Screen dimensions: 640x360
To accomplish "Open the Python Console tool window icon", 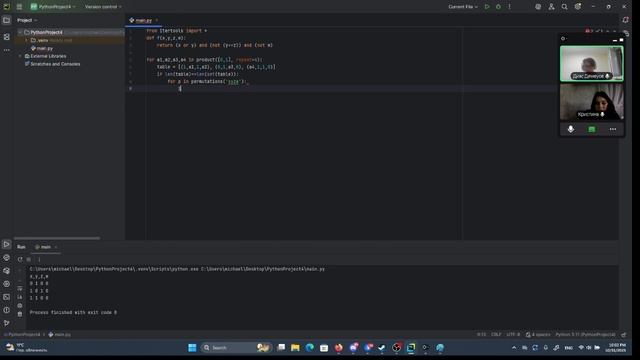I will tap(7, 271).
